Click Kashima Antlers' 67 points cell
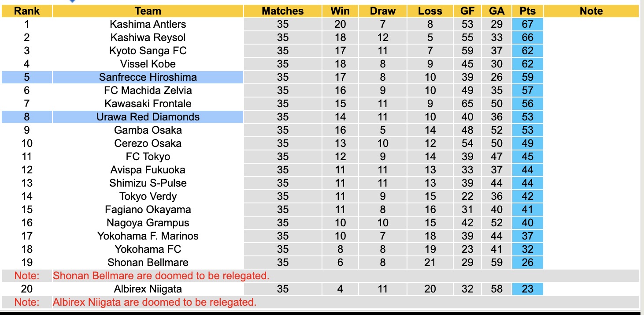This screenshot has width=644, height=315. (x=527, y=24)
